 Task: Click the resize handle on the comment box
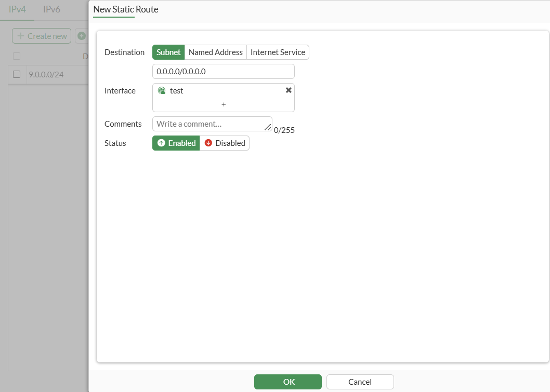(x=268, y=128)
